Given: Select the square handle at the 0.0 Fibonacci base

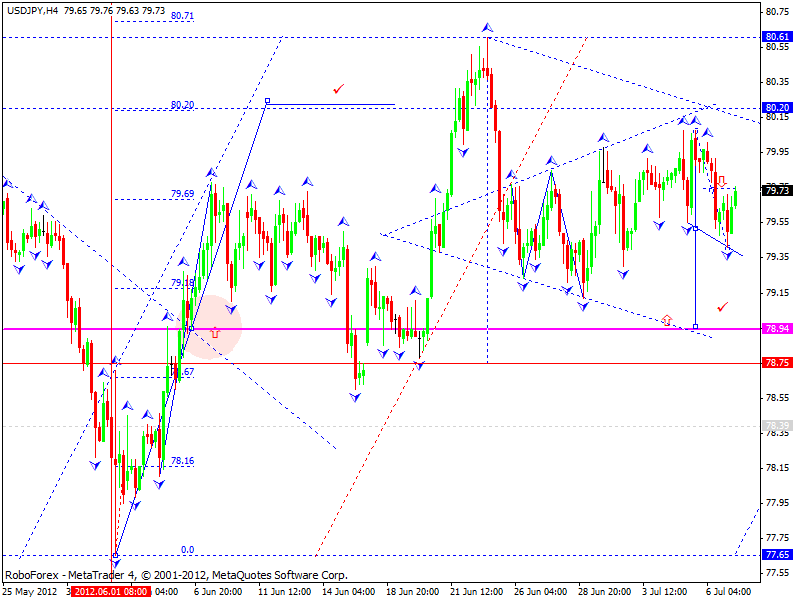Looking at the screenshot, I should point(116,555).
